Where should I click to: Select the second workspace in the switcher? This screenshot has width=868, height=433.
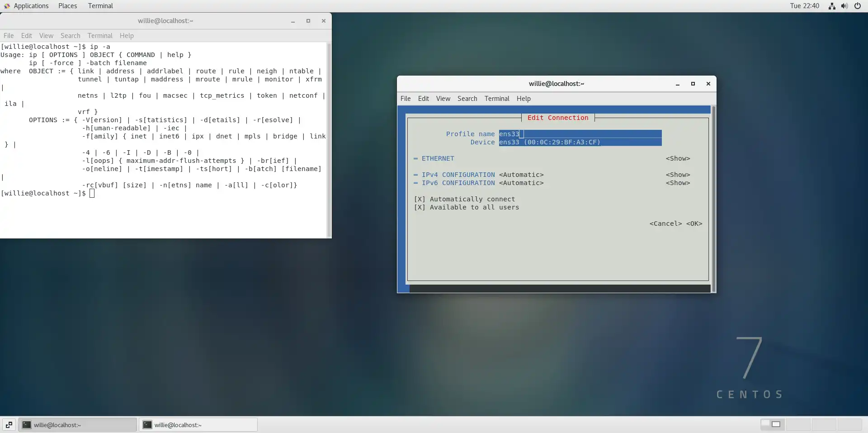point(798,424)
